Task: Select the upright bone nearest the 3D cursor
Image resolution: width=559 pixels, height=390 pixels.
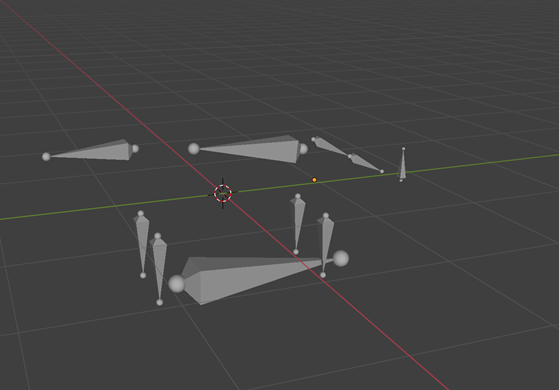Action: pyautogui.click(x=297, y=224)
